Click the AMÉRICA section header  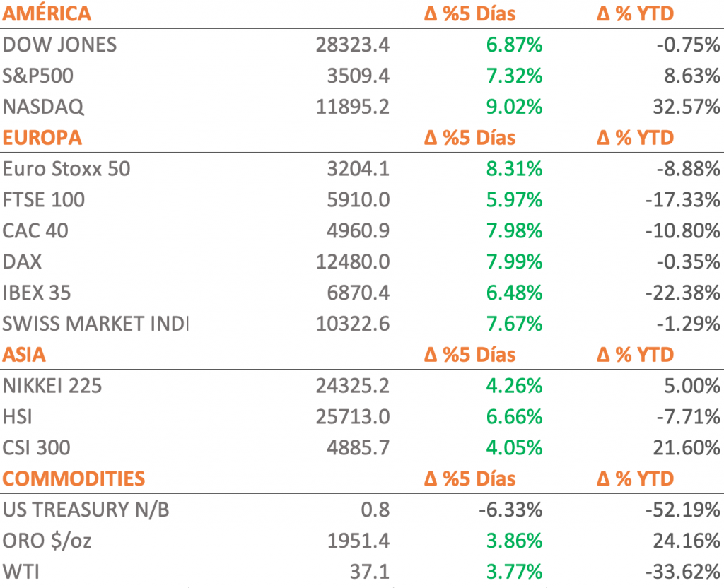click(47, 13)
